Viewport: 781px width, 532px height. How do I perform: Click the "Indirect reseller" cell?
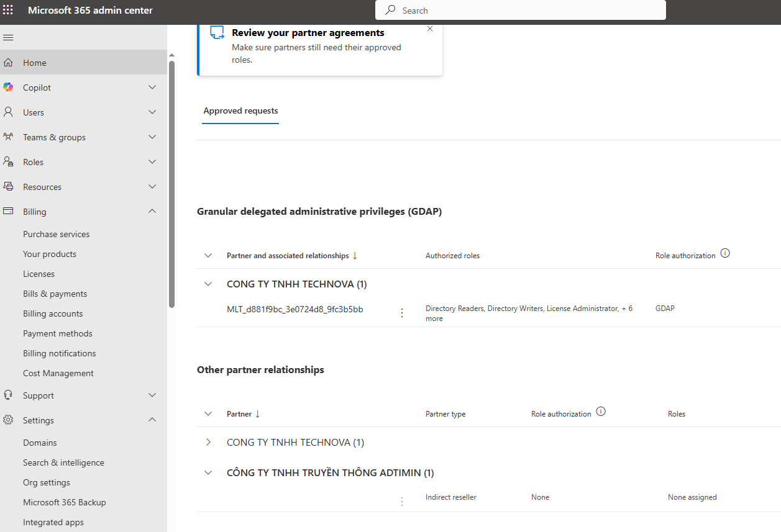(x=451, y=497)
